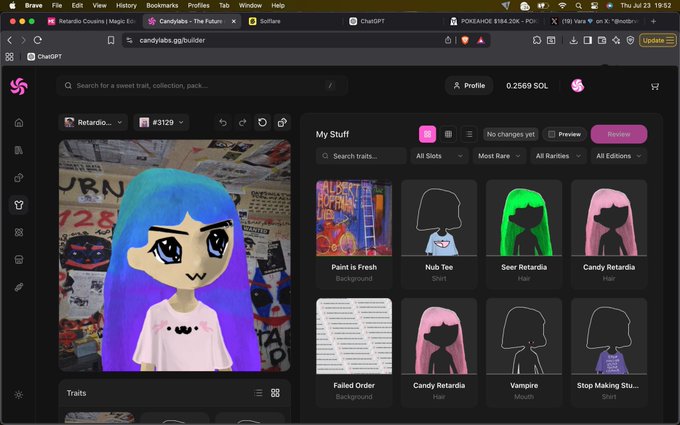Image resolution: width=680 pixels, height=425 pixels.
Task: Open the storefront icon in left sidebar
Action: 19,259
